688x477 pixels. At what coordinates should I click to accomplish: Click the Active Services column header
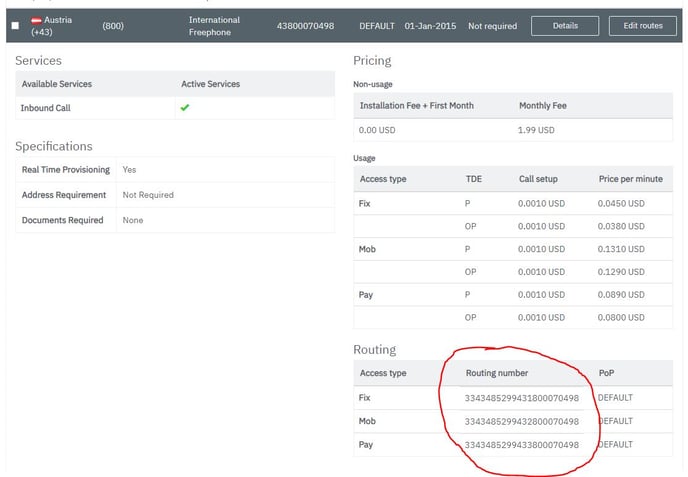(210, 84)
